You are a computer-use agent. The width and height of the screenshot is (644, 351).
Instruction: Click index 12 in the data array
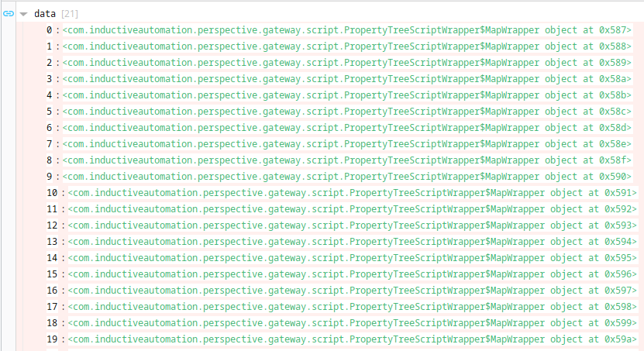(x=52, y=225)
